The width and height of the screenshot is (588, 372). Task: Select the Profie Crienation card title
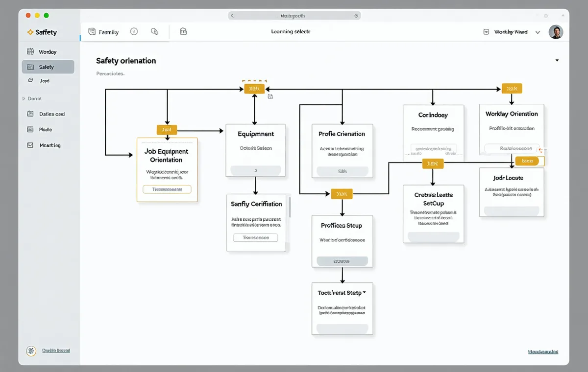click(342, 134)
